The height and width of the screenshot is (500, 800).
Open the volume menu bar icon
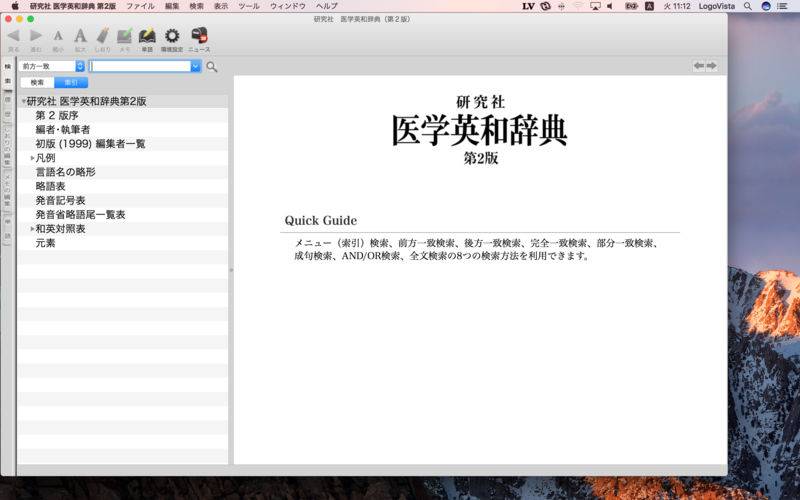610,6
